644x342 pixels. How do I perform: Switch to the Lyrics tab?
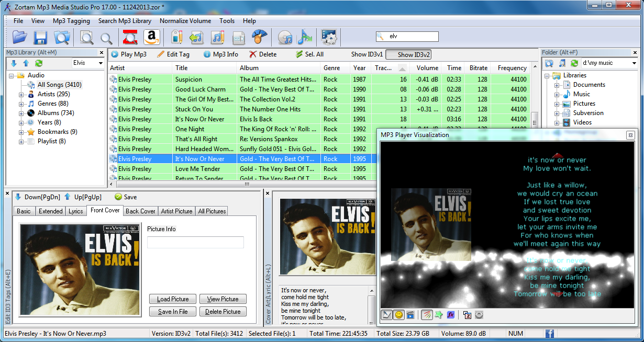76,211
